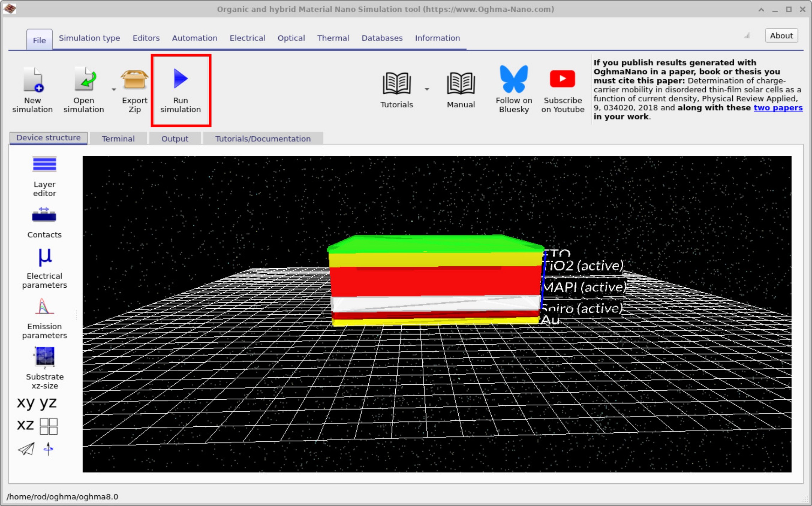Open the About dialog
The image size is (812, 506).
tap(781, 36)
